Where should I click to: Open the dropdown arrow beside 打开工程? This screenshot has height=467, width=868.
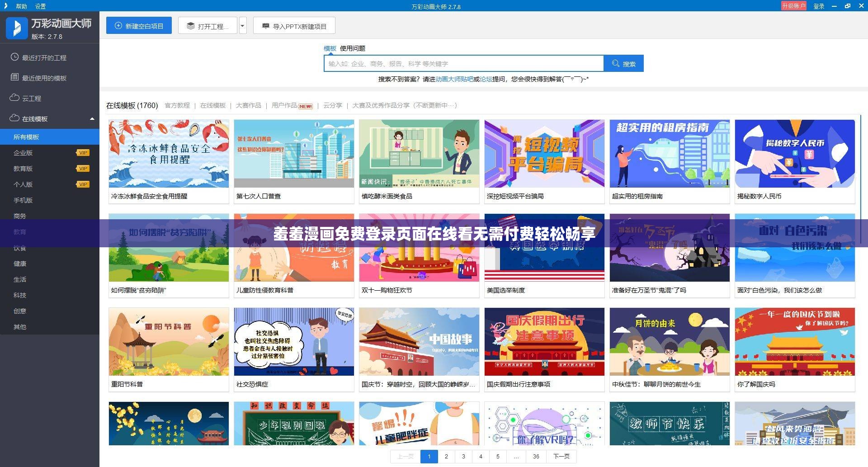(x=242, y=26)
